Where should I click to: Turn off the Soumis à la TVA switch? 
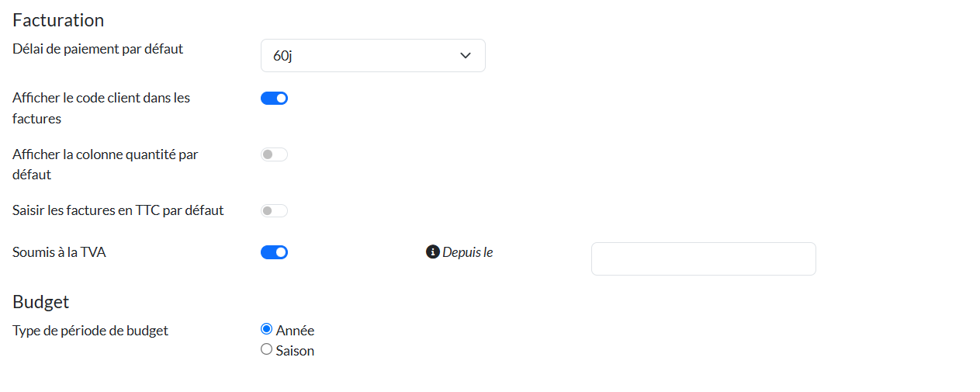pyautogui.click(x=274, y=252)
